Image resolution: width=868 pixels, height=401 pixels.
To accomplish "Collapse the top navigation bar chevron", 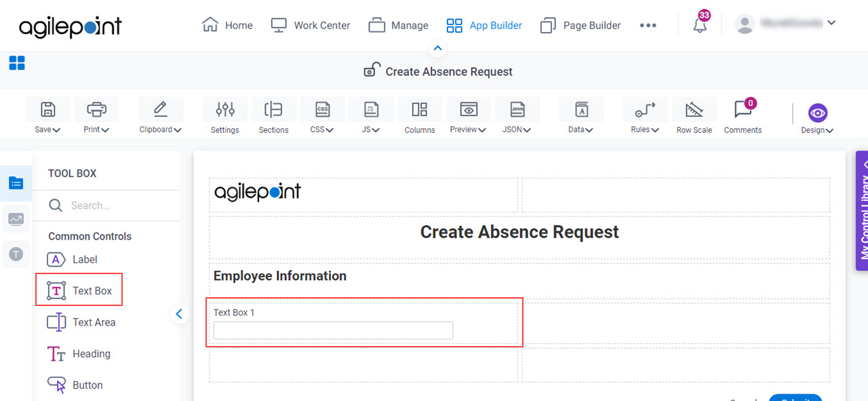I will 437,48.
